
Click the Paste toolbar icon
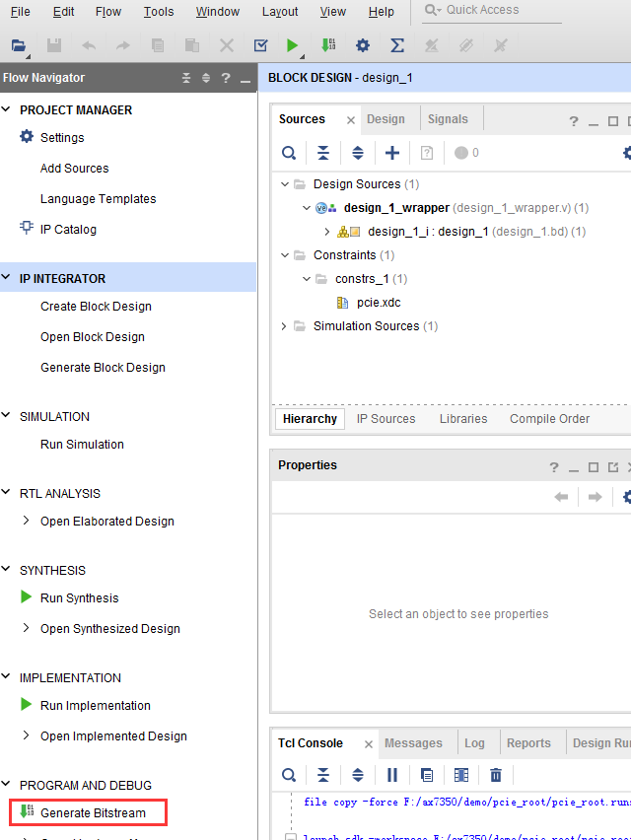click(191, 45)
